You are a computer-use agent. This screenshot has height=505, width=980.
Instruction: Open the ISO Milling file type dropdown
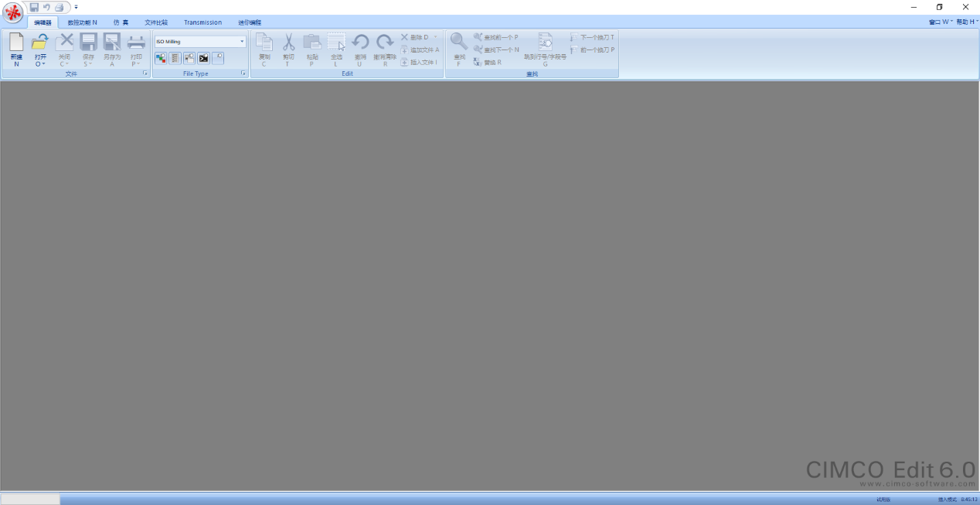pos(242,42)
